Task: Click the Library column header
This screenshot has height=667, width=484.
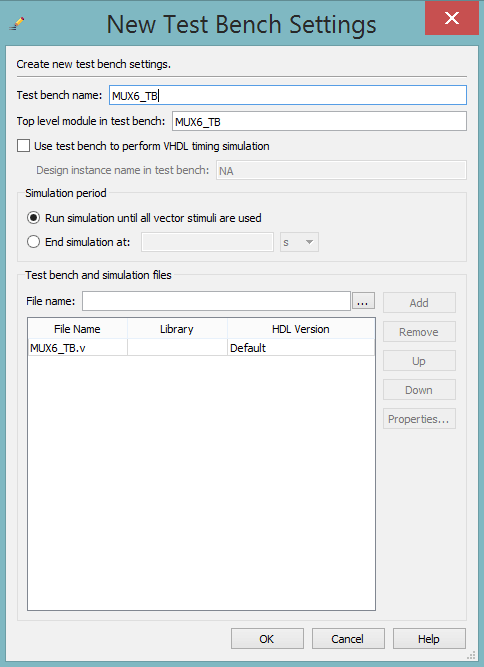Action: tap(177, 329)
